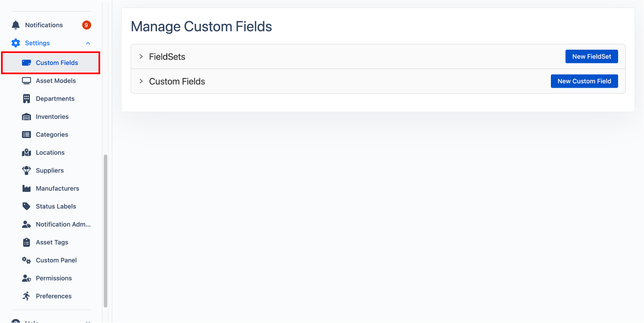
Task: Collapse the Settings menu chevron
Action: pyautogui.click(x=88, y=43)
